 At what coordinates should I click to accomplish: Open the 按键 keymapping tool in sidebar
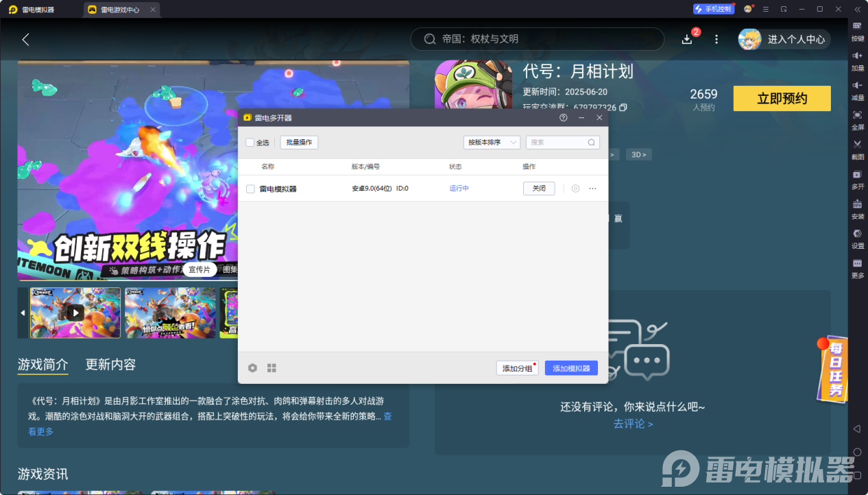point(857,30)
